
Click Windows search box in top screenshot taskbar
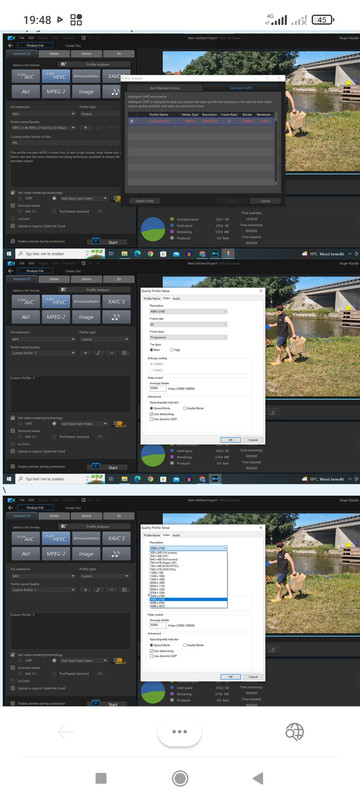(x=60, y=254)
